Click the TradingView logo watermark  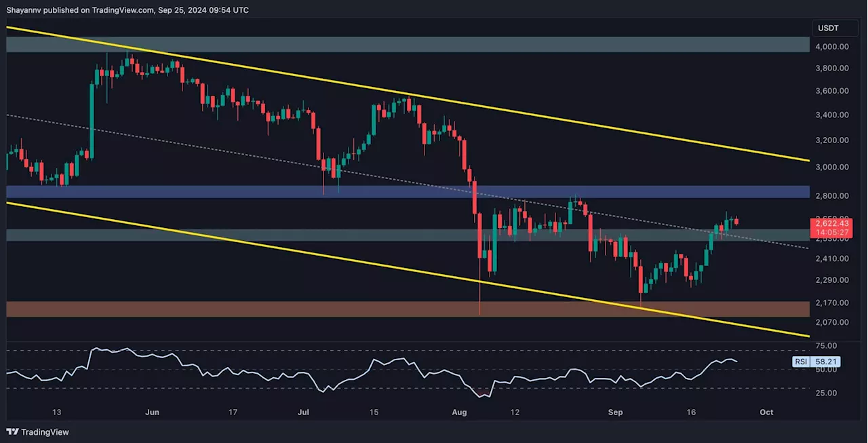(x=38, y=432)
